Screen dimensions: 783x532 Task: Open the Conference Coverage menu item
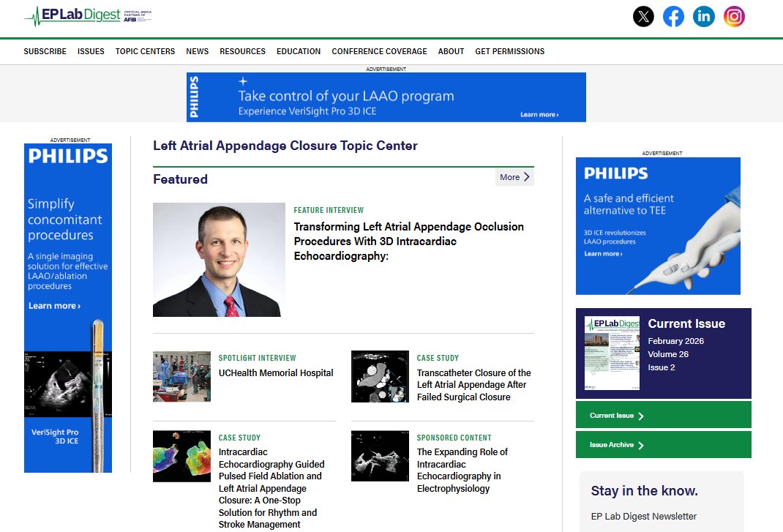click(x=380, y=51)
